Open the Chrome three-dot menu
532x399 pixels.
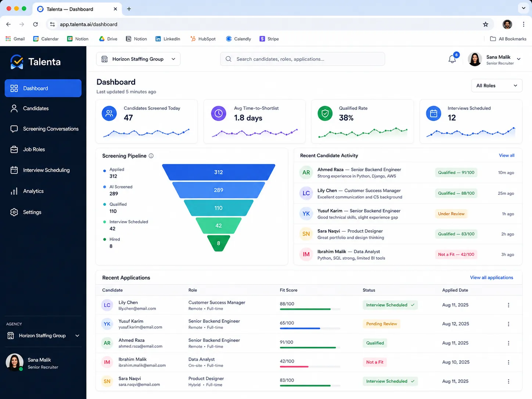click(x=524, y=24)
